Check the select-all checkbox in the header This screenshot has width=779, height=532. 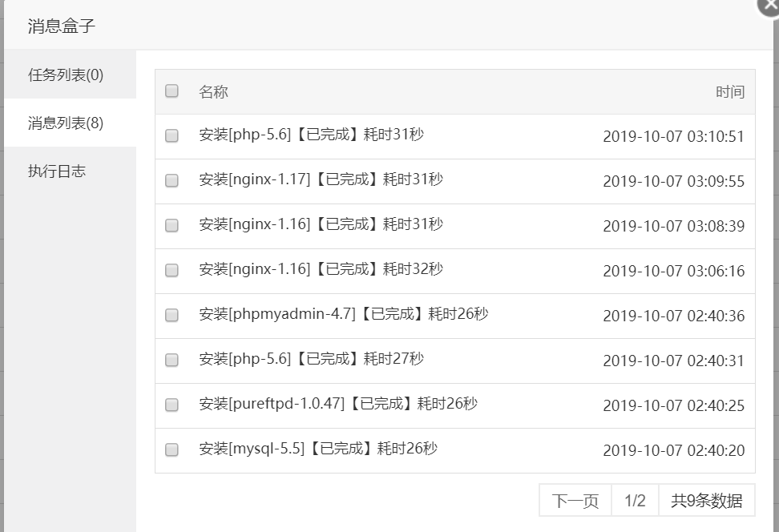pos(172,91)
